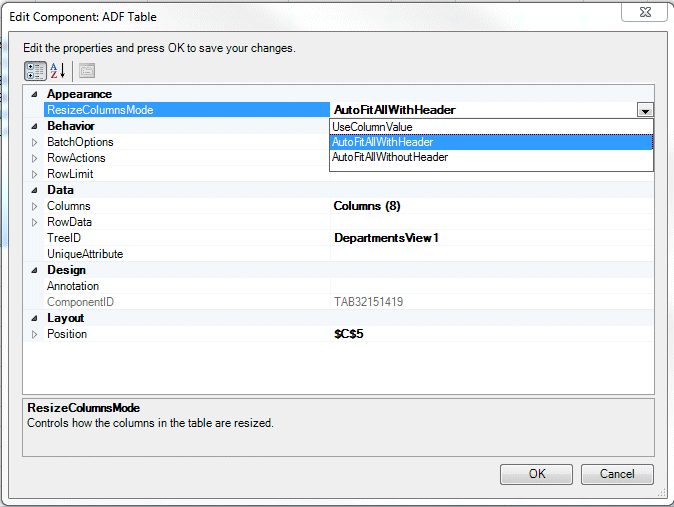Open Property Pages toolbar icon
Viewport: 674px width, 507px height.
coord(87,71)
